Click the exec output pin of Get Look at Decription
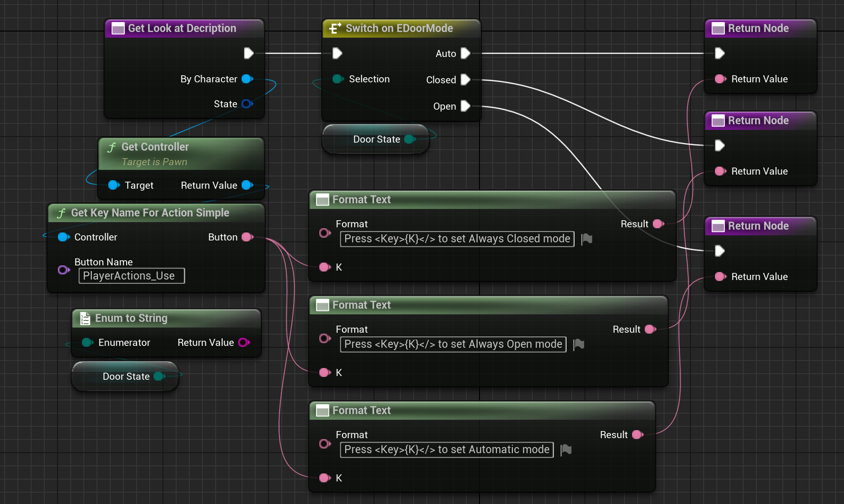 pyautogui.click(x=249, y=53)
